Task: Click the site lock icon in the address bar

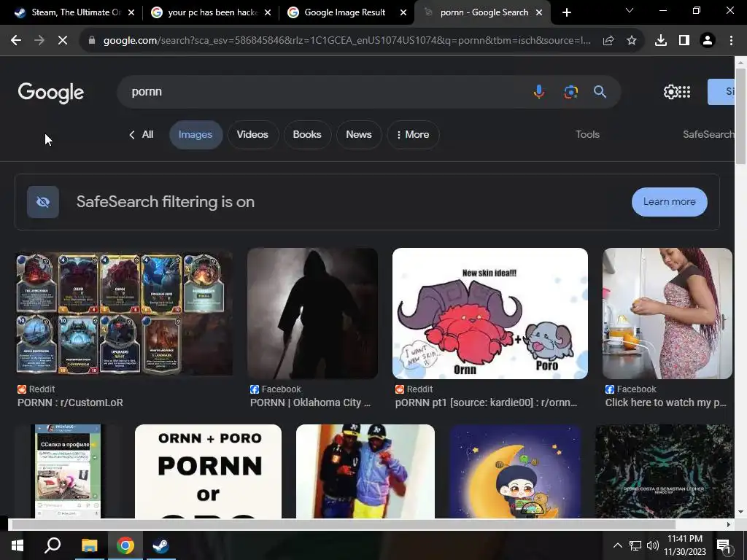Action: [x=92, y=41]
